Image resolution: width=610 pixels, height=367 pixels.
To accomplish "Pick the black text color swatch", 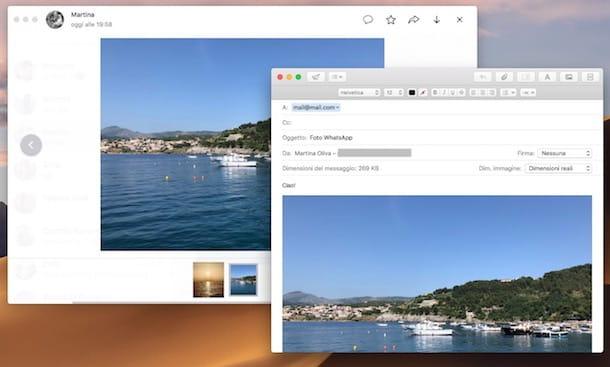I will (x=412, y=92).
